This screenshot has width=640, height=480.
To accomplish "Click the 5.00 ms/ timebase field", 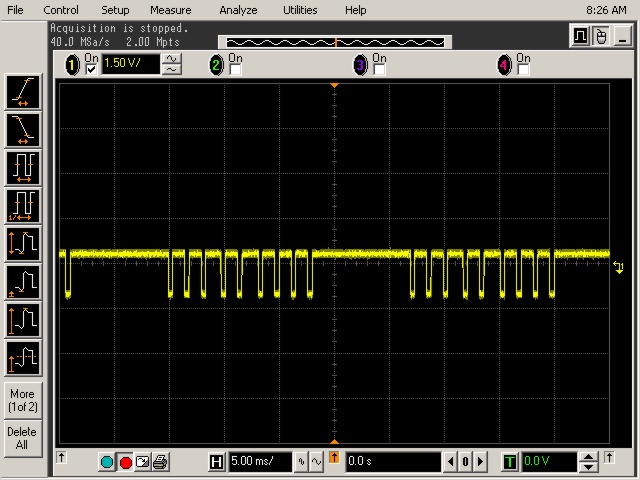I will [259, 462].
